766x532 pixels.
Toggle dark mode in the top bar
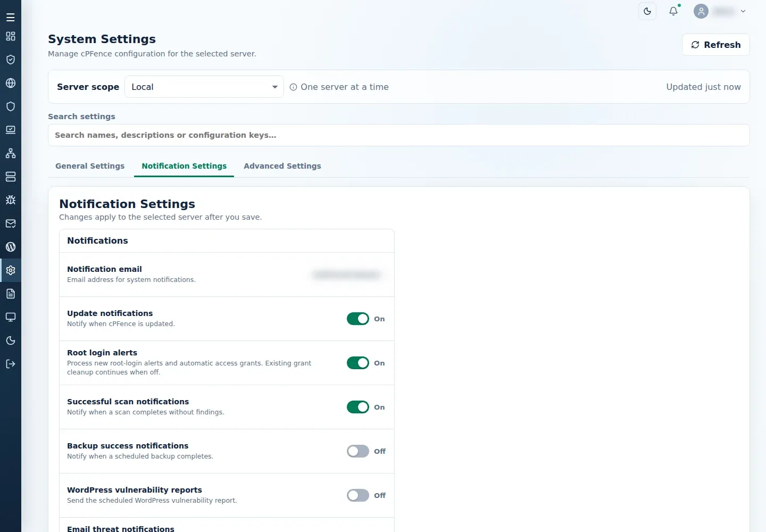tap(647, 11)
